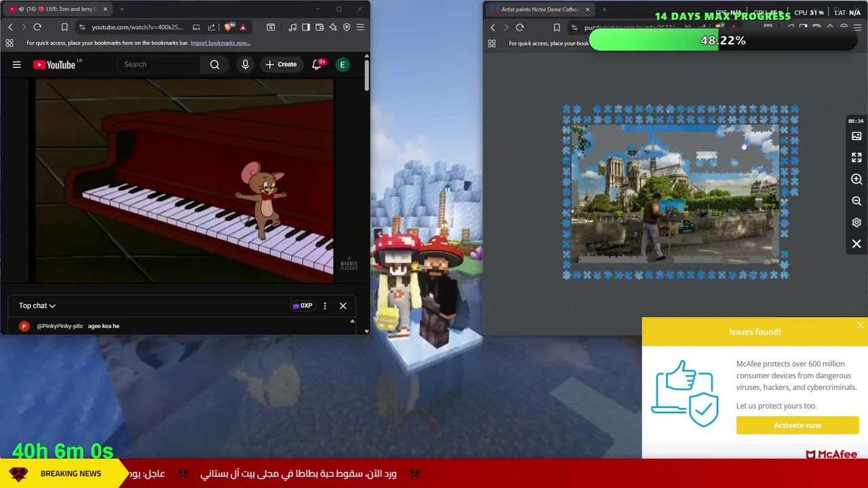Screen dimensions: 868x488
Task: Close the puzzle with X icon in sidebar
Action: (x=856, y=244)
